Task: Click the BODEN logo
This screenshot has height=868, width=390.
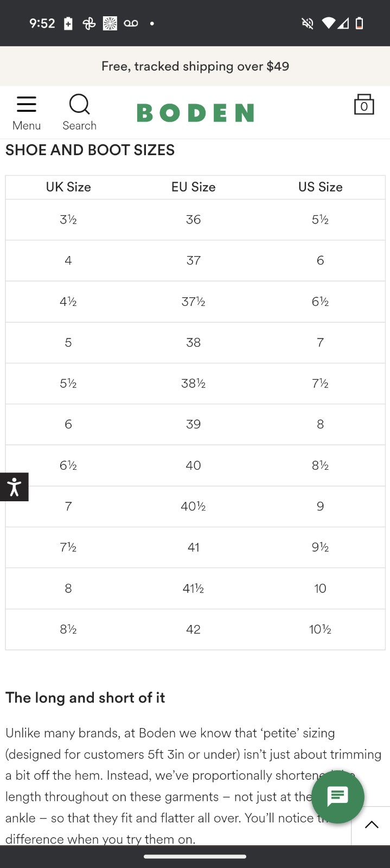Action: pyautogui.click(x=195, y=113)
